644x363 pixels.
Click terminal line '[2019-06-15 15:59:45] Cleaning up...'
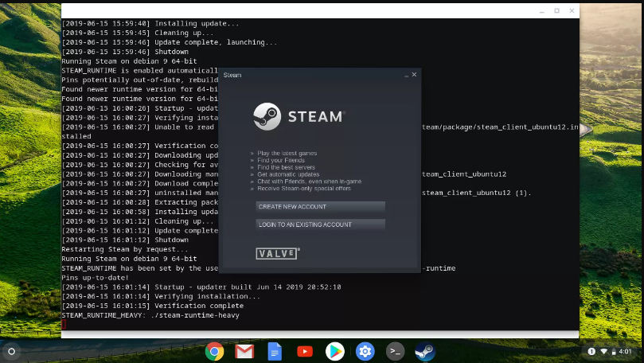point(138,33)
